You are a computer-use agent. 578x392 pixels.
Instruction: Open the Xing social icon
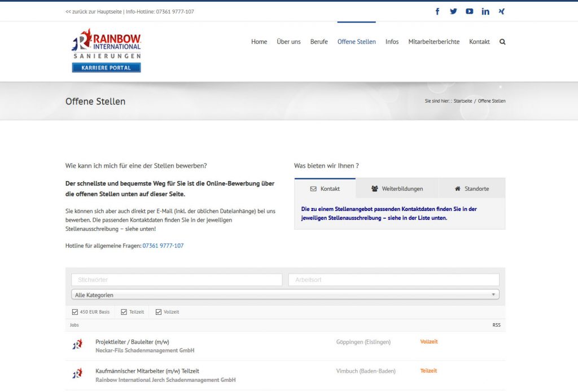point(502,11)
